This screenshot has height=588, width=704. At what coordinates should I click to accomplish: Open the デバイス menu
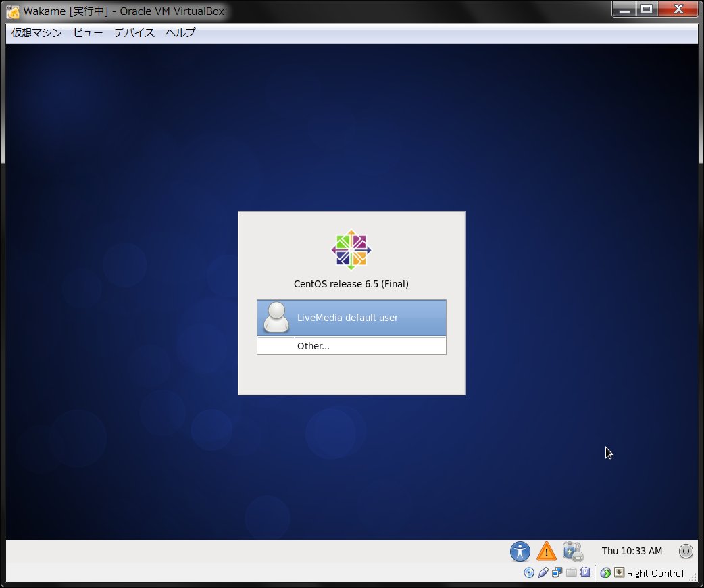click(x=134, y=32)
